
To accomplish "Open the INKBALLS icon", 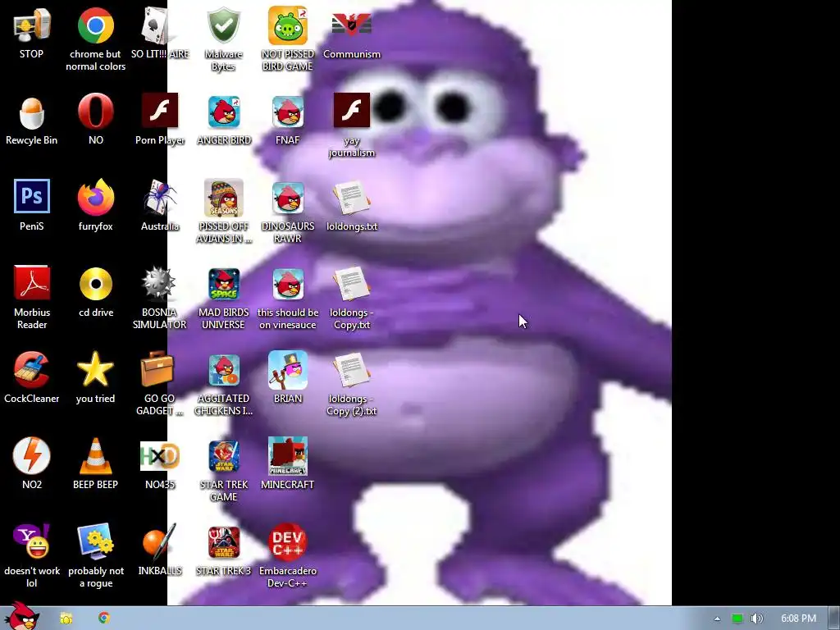I will (159, 541).
